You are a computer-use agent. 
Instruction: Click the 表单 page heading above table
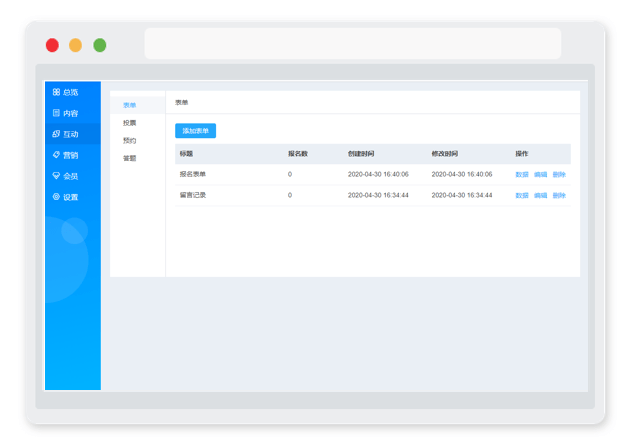point(182,102)
